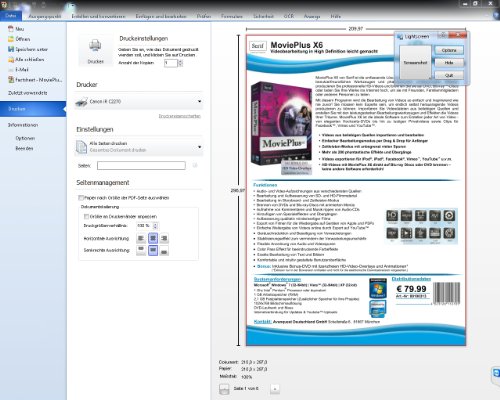
Task: Click the Screenshot button in Lightscreen
Action: coord(415,63)
